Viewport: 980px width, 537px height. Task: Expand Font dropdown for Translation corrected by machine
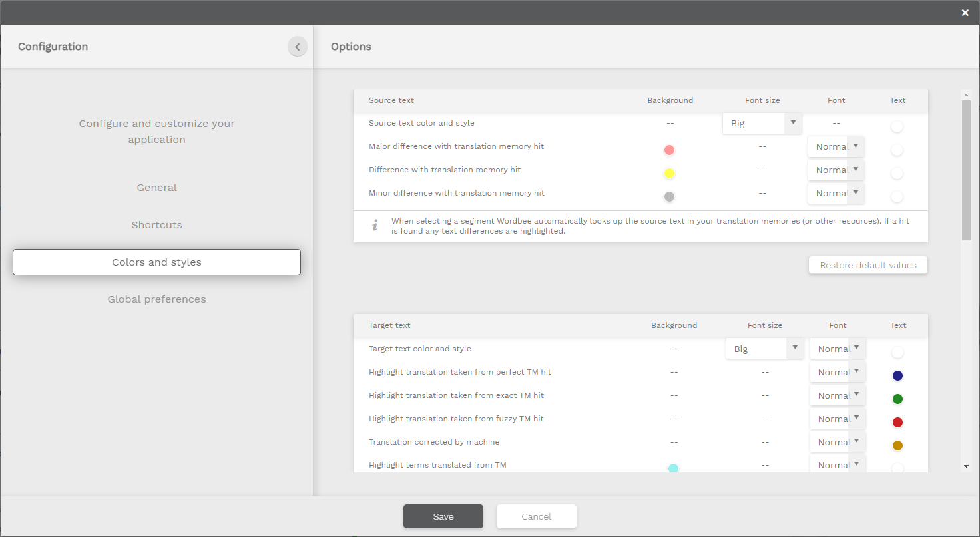[x=838, y=442]
